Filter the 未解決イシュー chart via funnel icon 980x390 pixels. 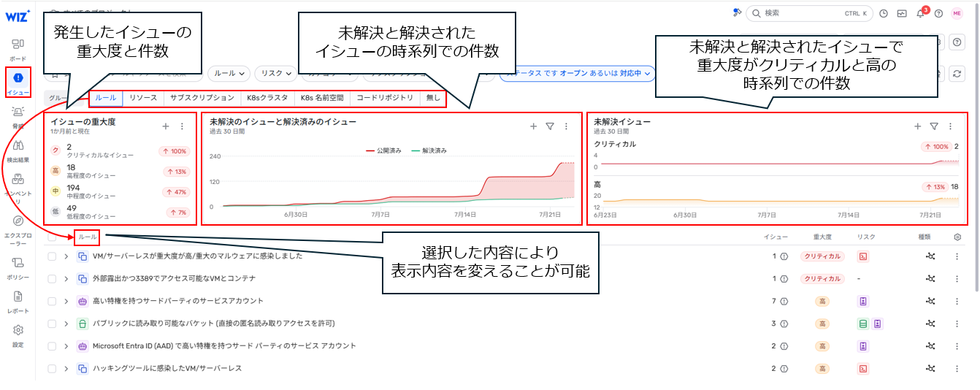pos(934,126)
